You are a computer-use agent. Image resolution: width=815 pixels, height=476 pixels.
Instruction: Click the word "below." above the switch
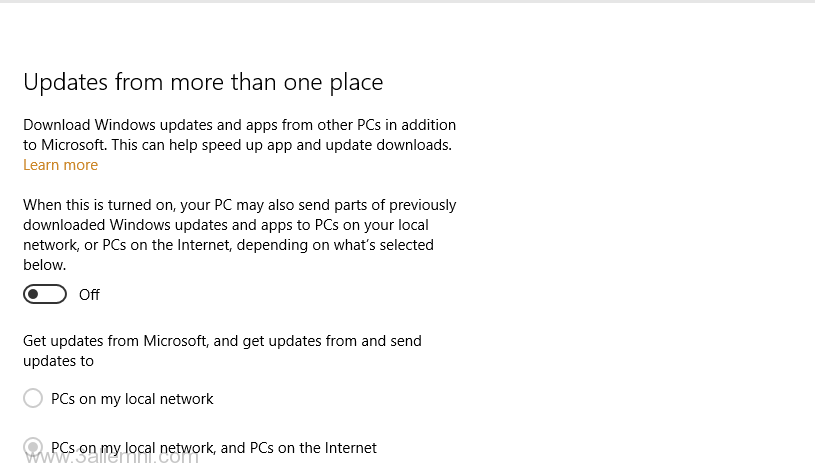pyautogui.click(x=44, y=265)
